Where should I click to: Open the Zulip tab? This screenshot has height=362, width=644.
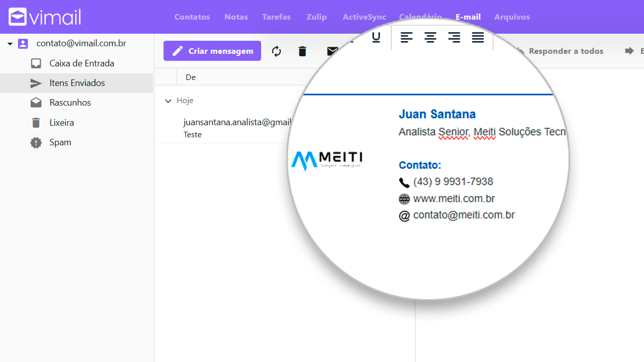[x=316, y=17]
